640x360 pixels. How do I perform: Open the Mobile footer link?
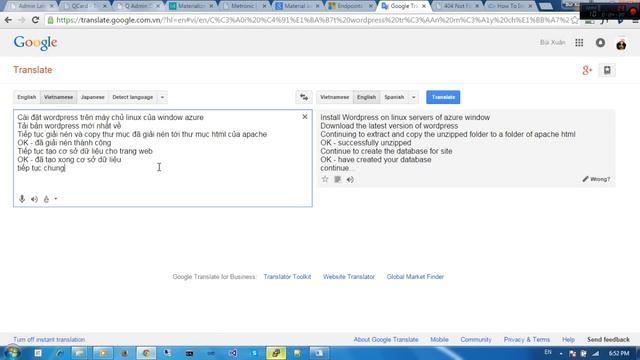[x=439, y=340]
